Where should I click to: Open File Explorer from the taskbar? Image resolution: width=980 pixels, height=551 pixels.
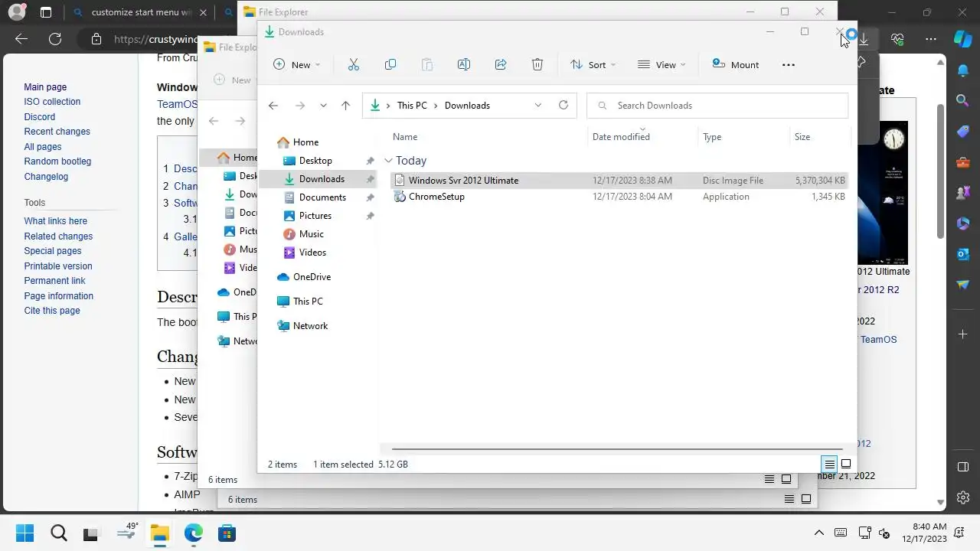coord(159,533)
